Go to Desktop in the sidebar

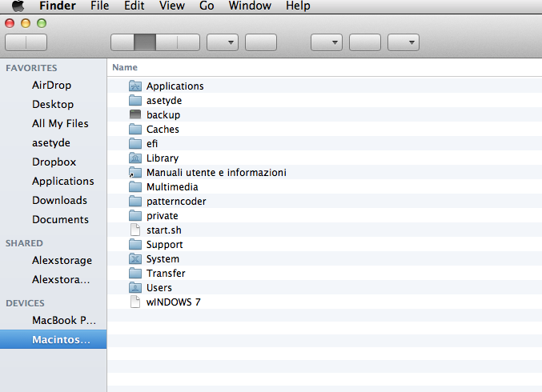coord(53,104)
